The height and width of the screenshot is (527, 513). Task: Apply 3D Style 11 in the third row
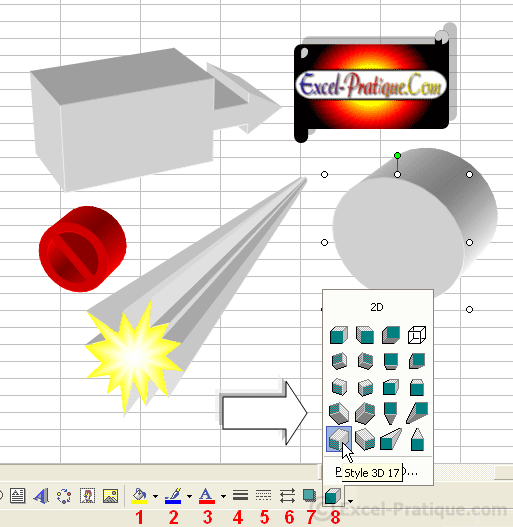[391, 387]
